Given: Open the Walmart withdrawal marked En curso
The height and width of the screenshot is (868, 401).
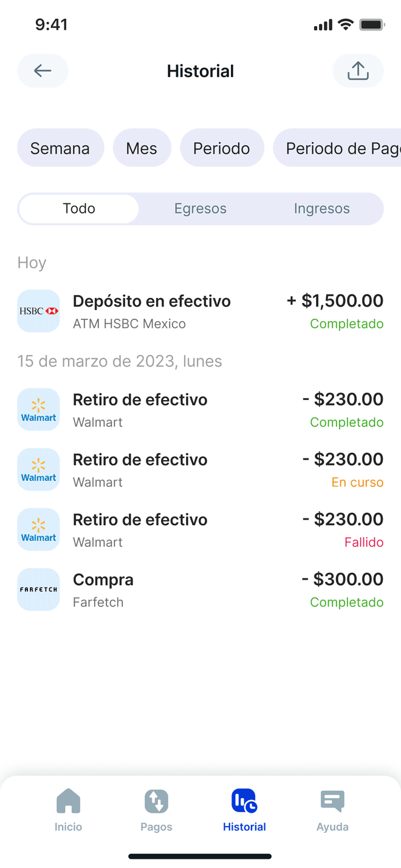Looking at the screenshot, I should click(200, 470).
